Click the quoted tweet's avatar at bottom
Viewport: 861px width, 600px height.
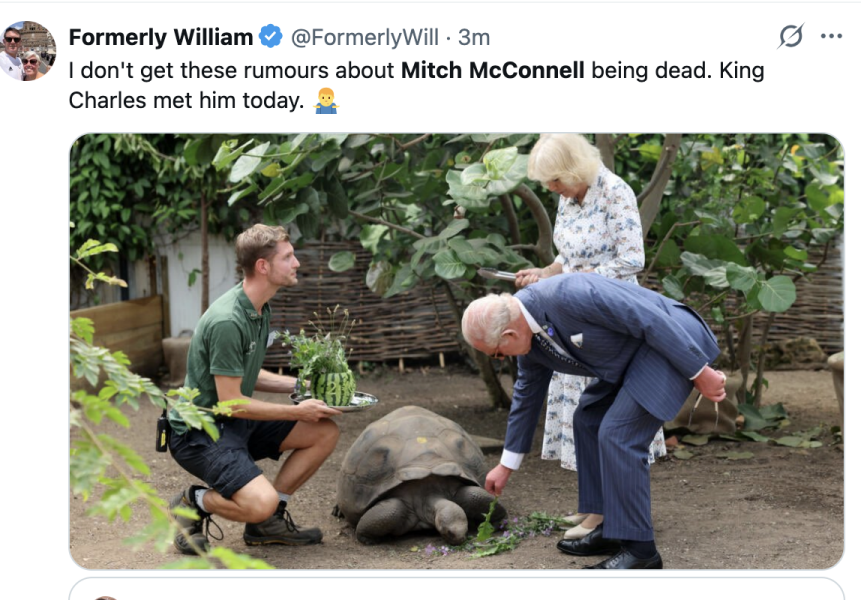coord(105,598)
